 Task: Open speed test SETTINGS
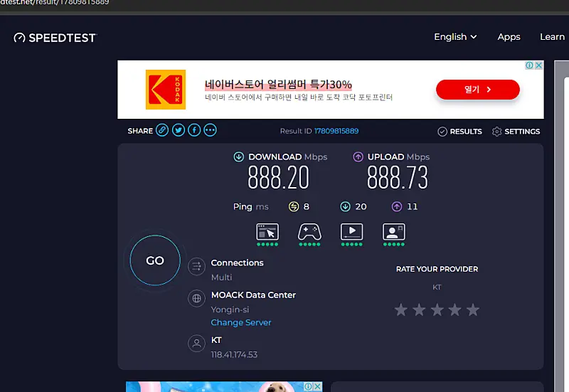516,132
